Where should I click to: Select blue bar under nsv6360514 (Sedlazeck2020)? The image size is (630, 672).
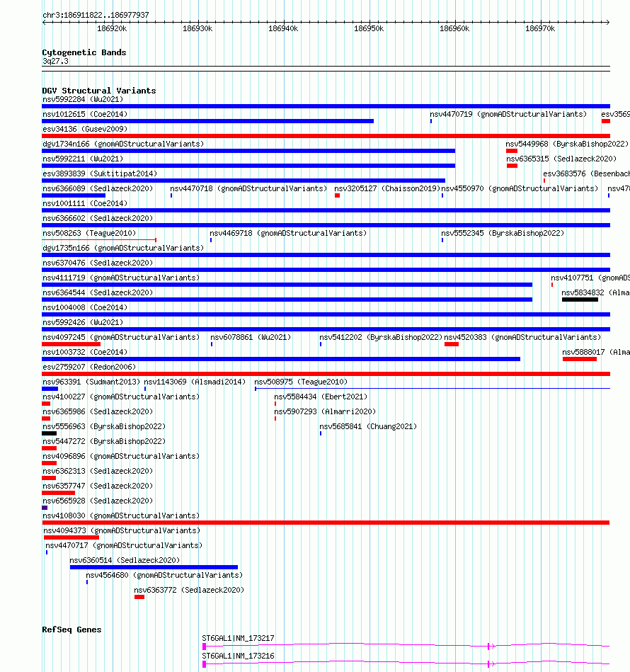tap(154, 567)
